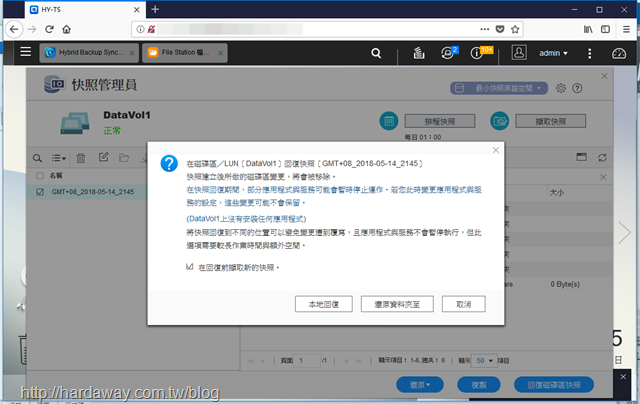Click the local restore button in dialog
The width and height of the screenshot is (640, 404).
coord(324,304)
